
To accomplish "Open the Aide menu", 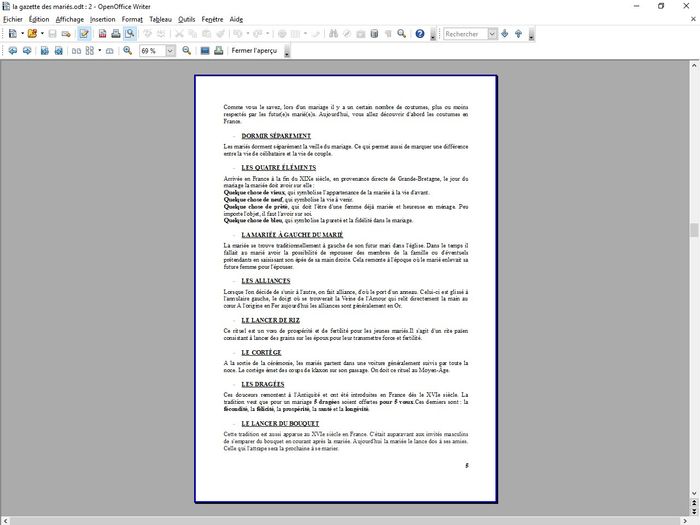I will tap(236, 19).
